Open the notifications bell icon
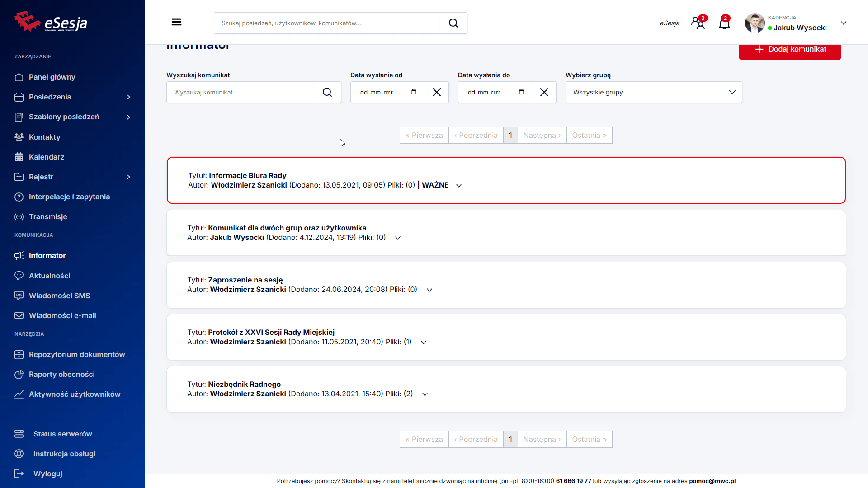 (724, 23)
